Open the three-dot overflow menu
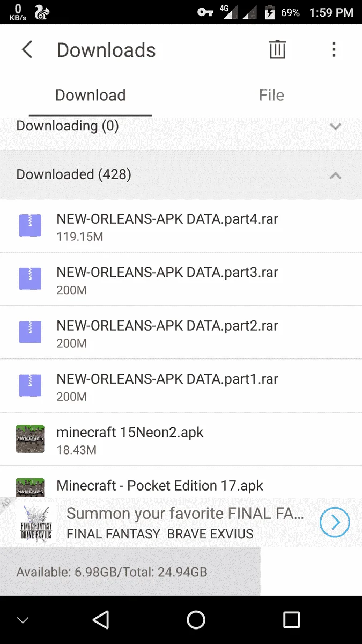Screen dimensions: 362x644 pos(334,50)
